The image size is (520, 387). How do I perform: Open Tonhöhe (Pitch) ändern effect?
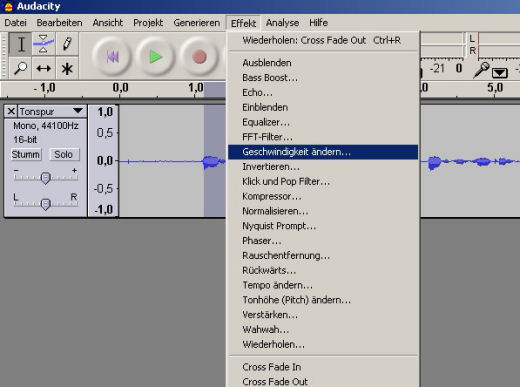(x=323, y=300)
